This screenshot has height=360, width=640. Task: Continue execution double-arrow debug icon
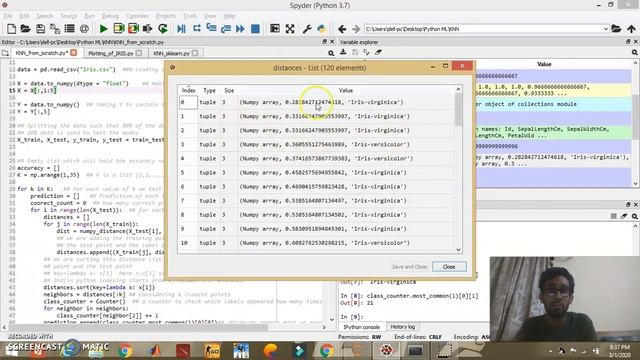tap(240, 29)
